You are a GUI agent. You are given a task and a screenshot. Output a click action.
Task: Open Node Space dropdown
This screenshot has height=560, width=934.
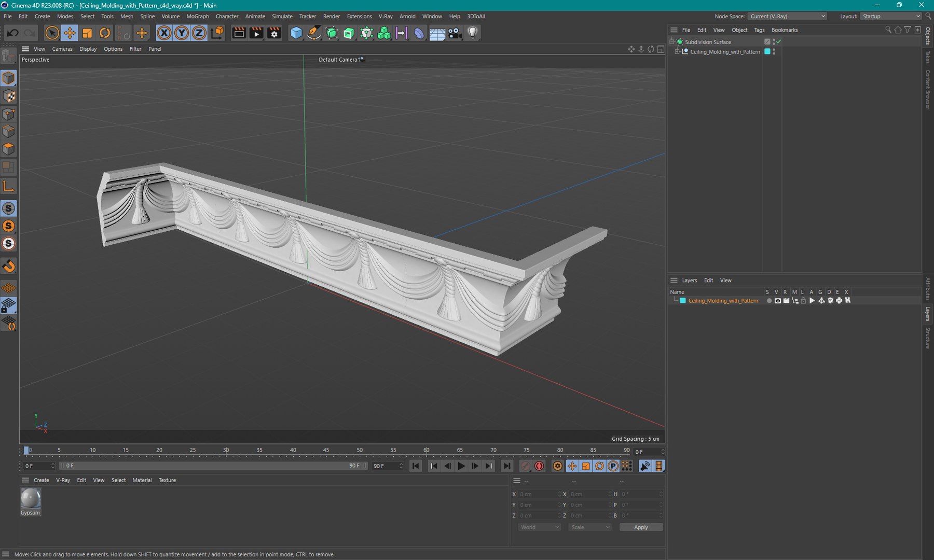tap(788, 16)
